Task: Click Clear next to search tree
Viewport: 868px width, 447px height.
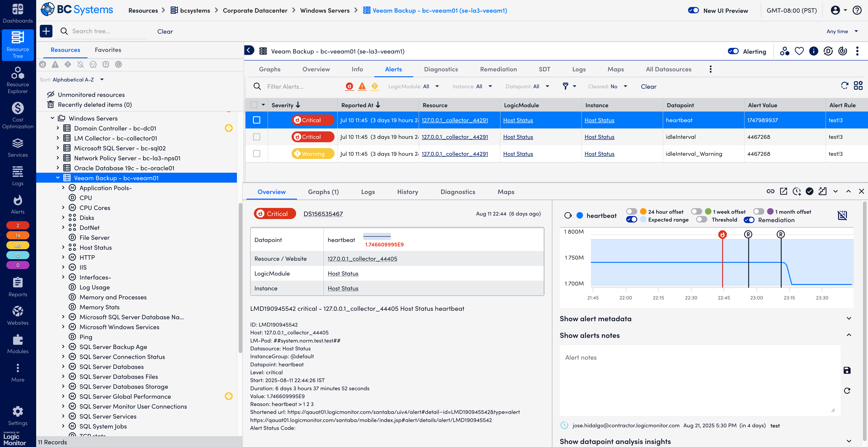Action: [x=165, y=31]
